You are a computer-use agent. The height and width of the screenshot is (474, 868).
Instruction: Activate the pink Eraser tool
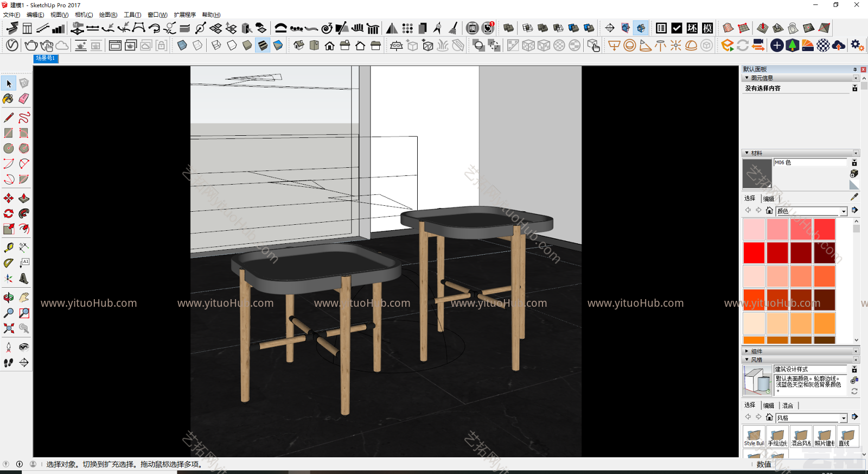pyautogui.click(x=24, y=99)
